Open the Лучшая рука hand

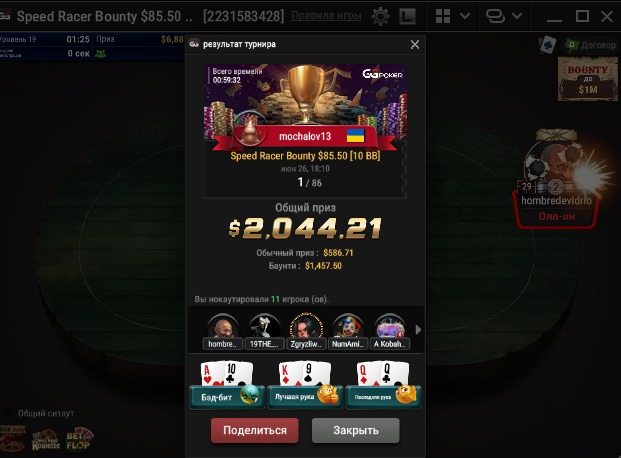[x=305, y=397]
